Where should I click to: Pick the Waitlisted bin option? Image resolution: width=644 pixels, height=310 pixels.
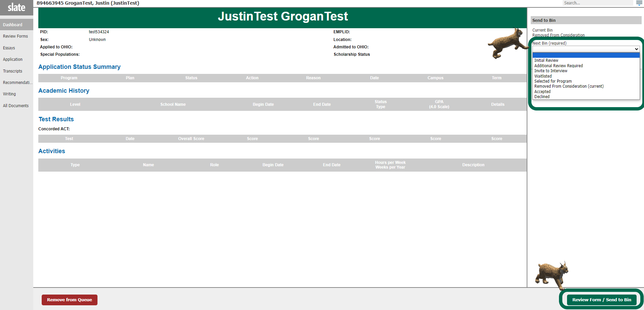[x=586, y=76]
